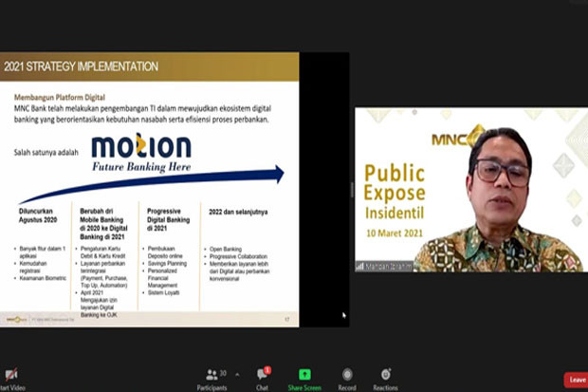Click the '2022 dan selanjutnya' heading
Viewport: 588px width, 392px height.
238,212
